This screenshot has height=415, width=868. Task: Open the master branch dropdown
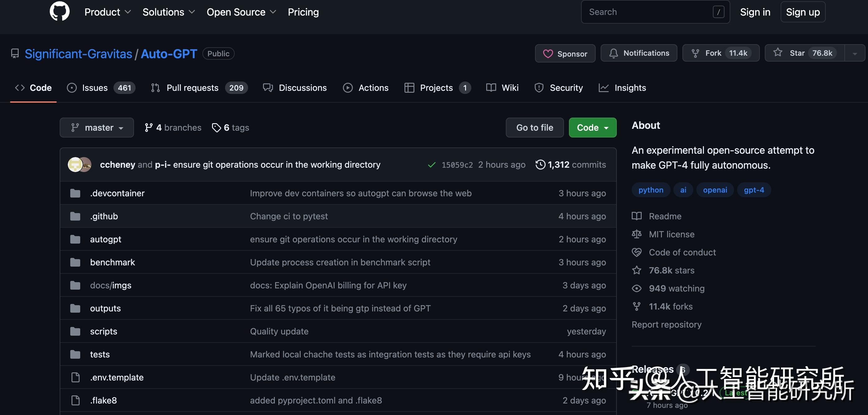pyautogui.click(x=97, y=128)
